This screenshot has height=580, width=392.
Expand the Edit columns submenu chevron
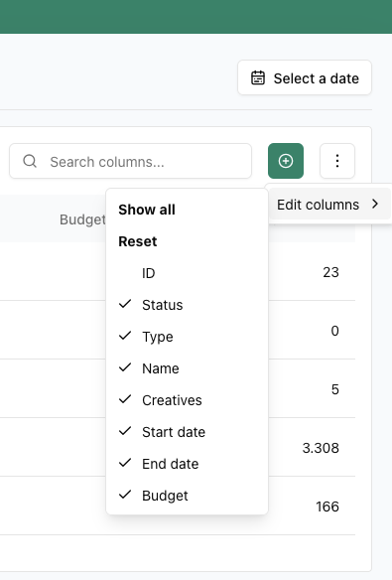[375, 204]
